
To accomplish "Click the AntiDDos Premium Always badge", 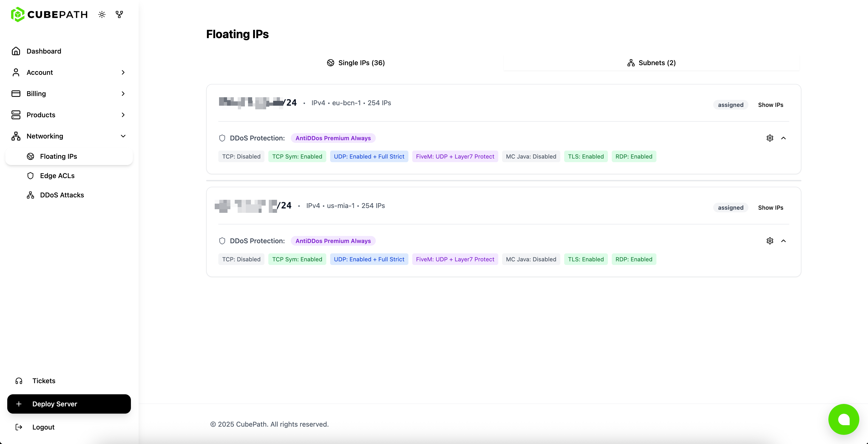I will coord(333,138).
